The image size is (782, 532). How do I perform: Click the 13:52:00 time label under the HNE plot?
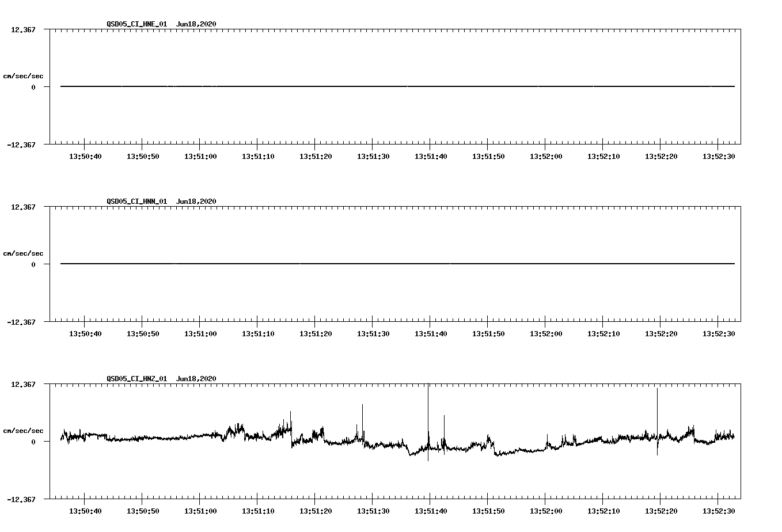pyautogui.click(x=546, y=157)
